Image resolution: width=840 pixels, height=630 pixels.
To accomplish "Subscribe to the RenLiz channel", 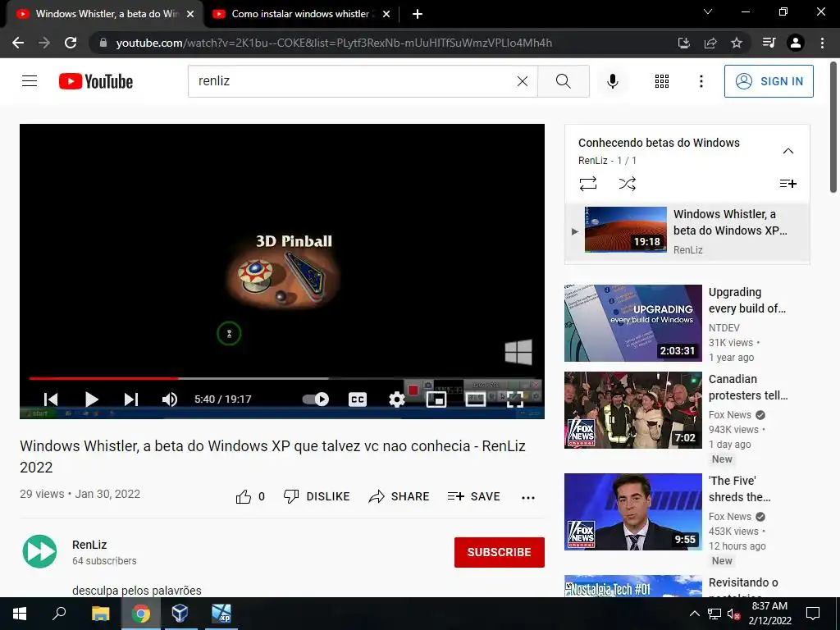I will point(500,552).
